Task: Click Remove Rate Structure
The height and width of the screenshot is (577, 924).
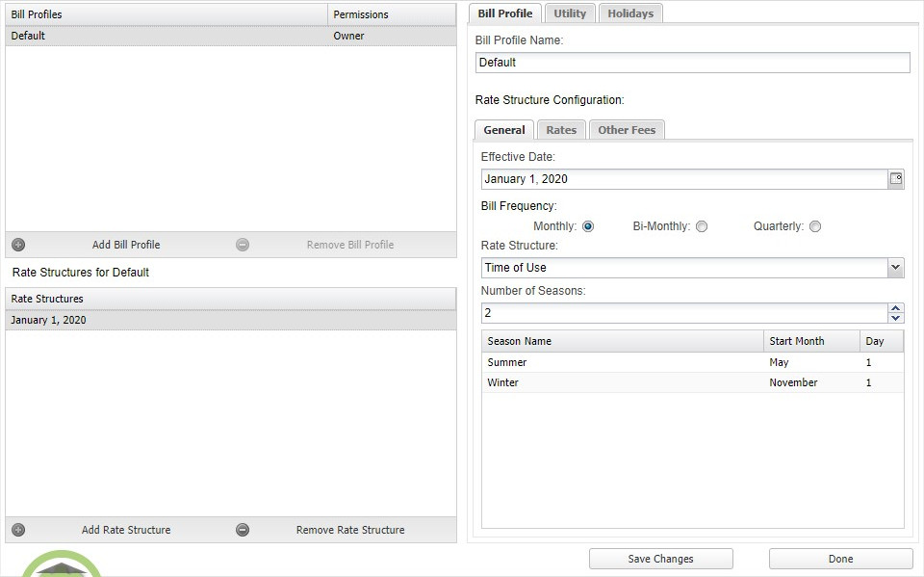Action: point(350,530)
